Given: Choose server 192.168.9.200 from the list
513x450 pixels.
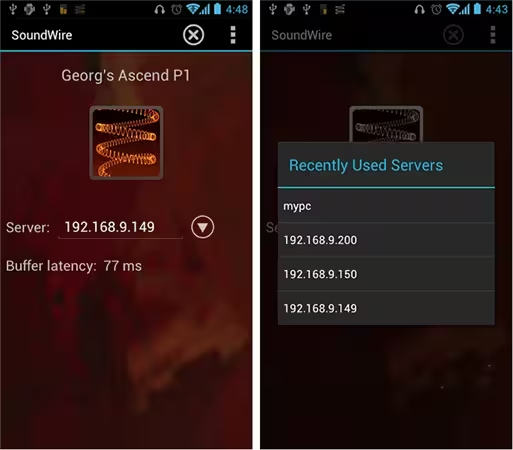Looking at the screenshot, I should pos(386,240).
